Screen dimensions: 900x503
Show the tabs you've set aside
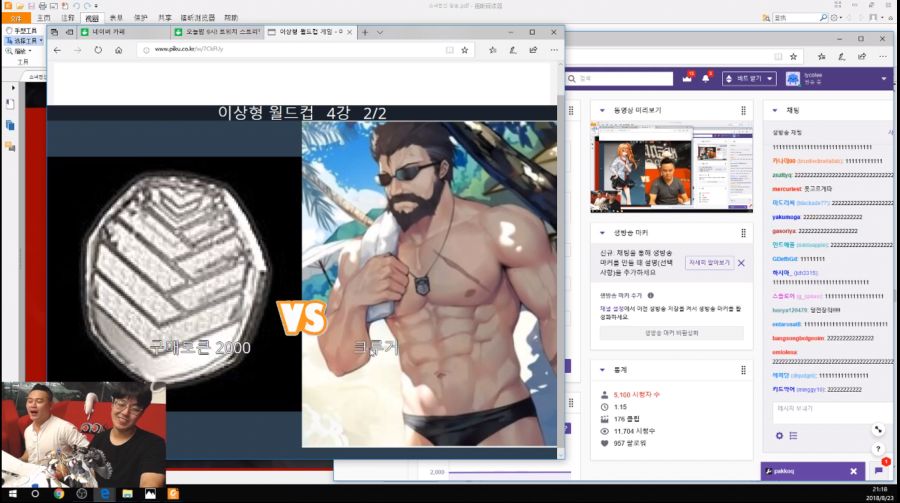(x=55, y=32)
